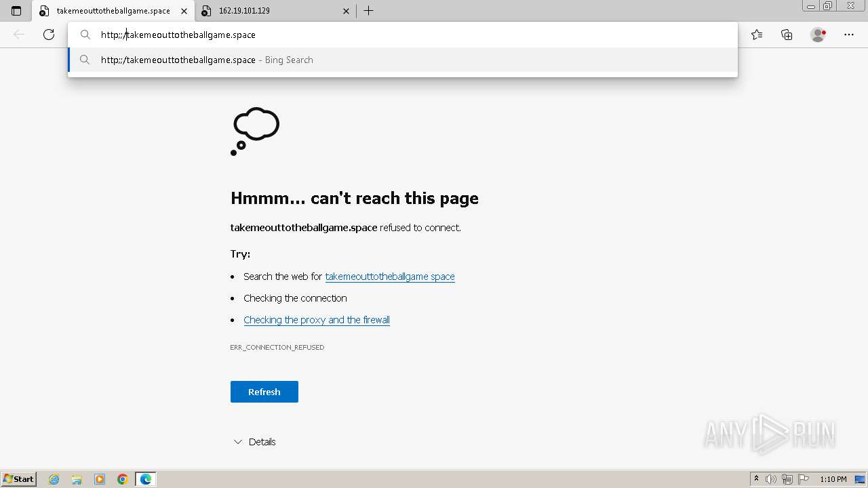Click the 1:10 PM clock

pyautogui.click(x=833, y=479)
